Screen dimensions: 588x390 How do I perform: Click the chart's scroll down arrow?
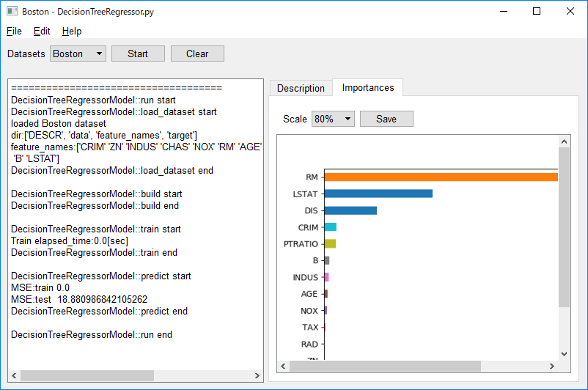[564, 353]
